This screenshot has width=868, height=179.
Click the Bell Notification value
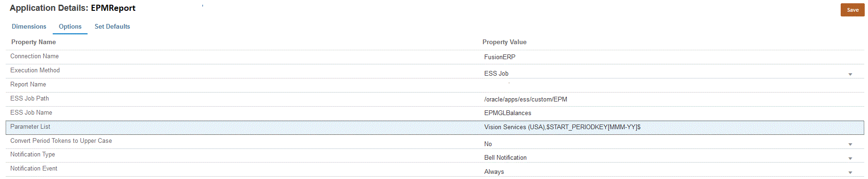505,158
